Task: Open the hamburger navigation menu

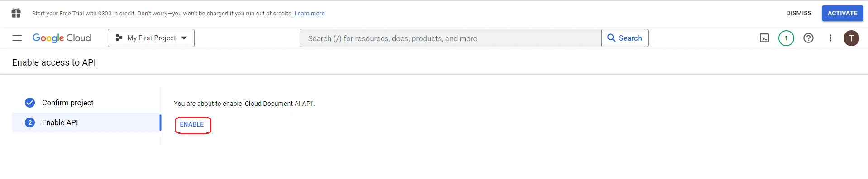Action: click(17, 38)
